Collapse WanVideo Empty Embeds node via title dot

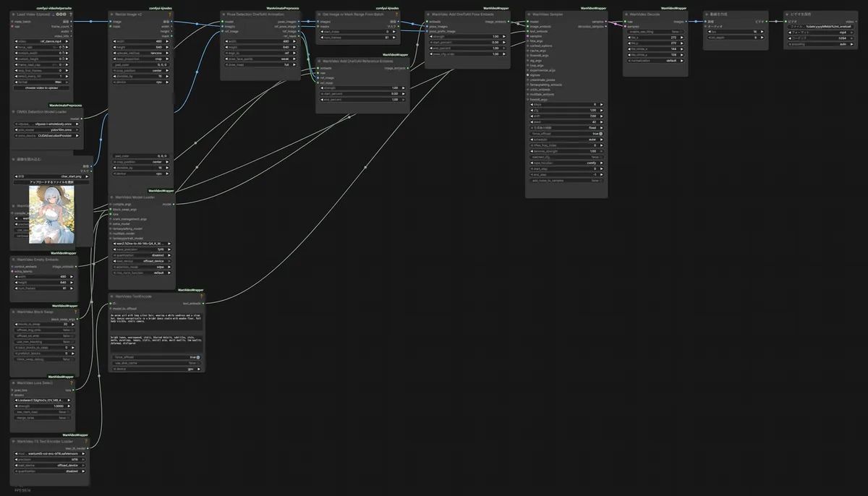(14, 259)
